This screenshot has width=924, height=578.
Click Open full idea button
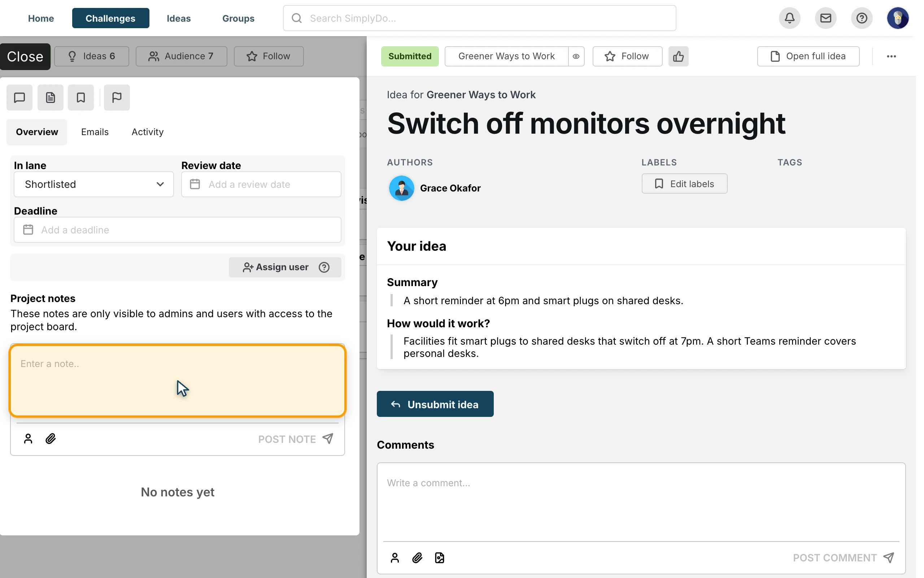coord(808,56)
